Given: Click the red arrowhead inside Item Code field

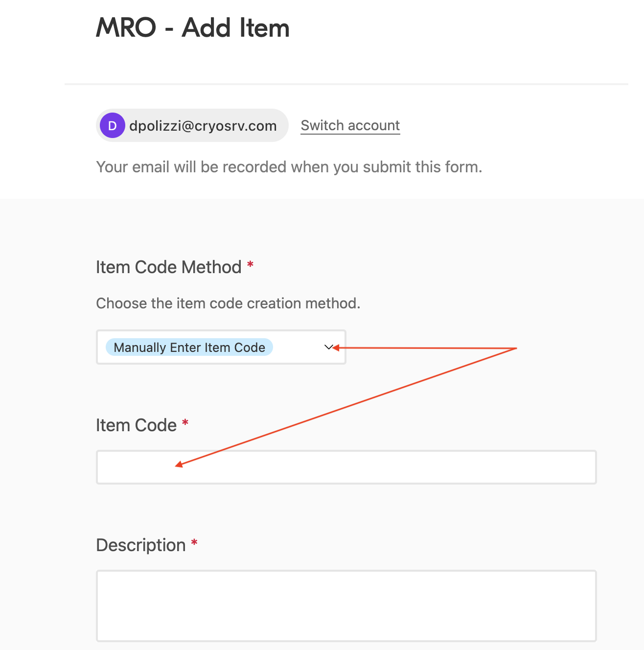Looking at the screenshot, I should [x=179, y=464].
